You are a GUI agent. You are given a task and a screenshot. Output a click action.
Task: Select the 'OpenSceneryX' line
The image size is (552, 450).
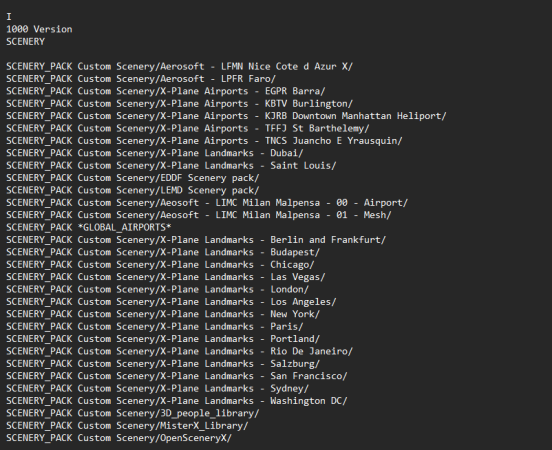point(119,438)
